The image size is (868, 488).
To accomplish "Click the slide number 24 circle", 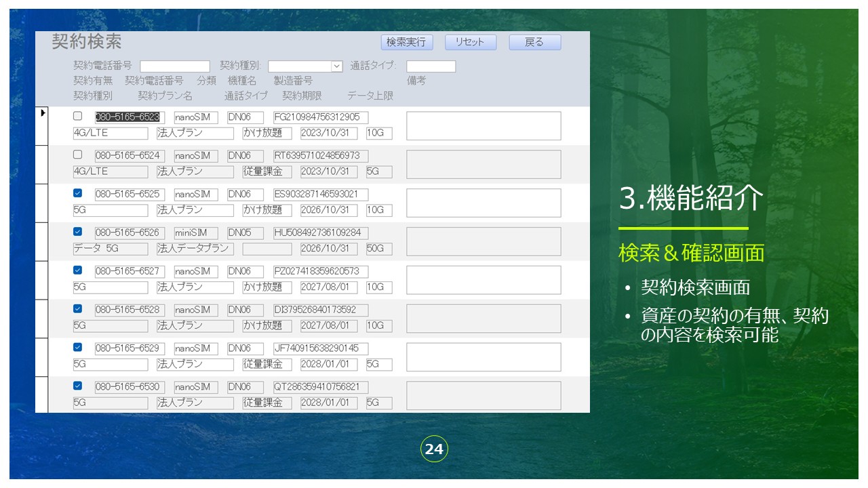I will click(434, 449).
